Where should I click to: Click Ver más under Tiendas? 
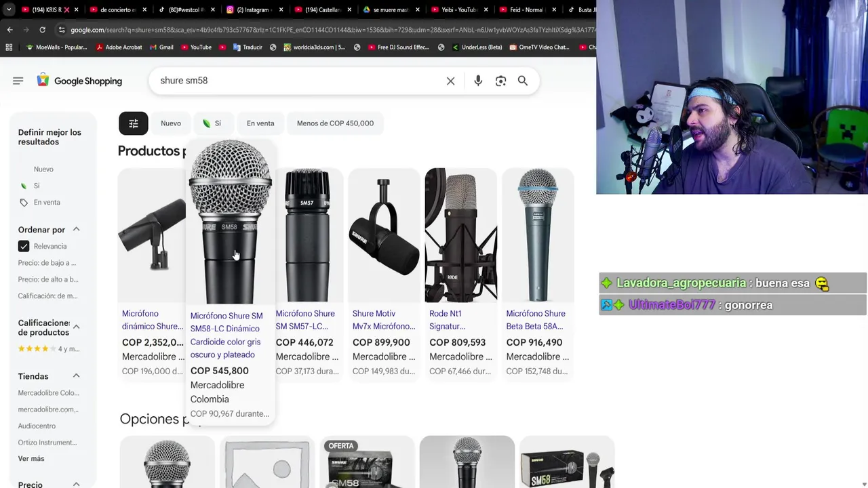point(31,459)
